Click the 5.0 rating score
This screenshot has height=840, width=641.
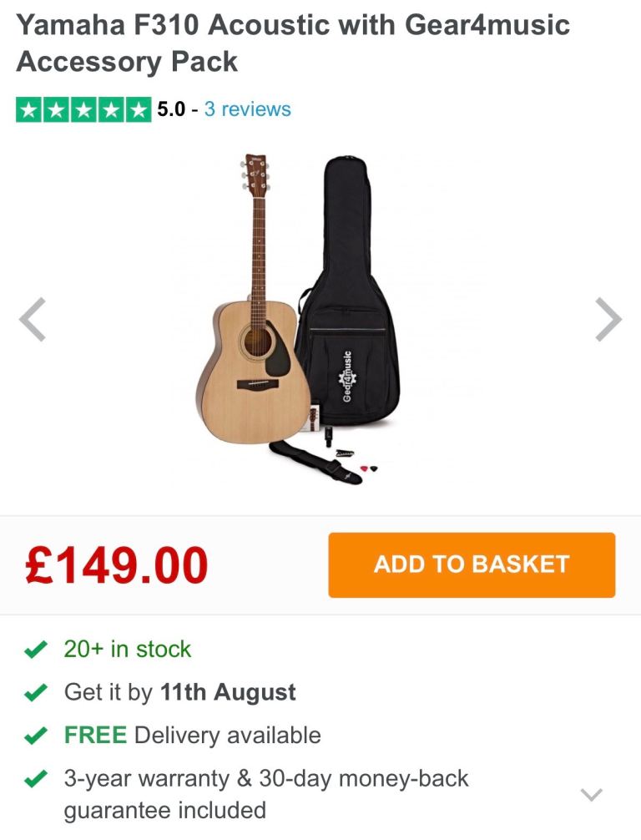point(171,109)
